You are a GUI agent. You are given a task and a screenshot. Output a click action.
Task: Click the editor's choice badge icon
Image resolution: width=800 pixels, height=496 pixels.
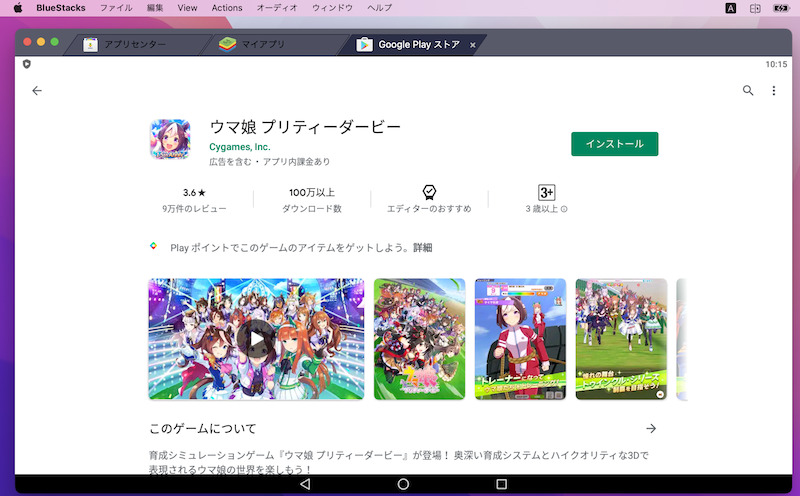(429, 192)
